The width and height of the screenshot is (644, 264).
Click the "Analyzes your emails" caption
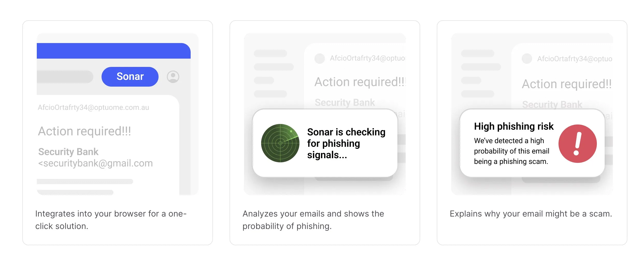coord(313,220)
